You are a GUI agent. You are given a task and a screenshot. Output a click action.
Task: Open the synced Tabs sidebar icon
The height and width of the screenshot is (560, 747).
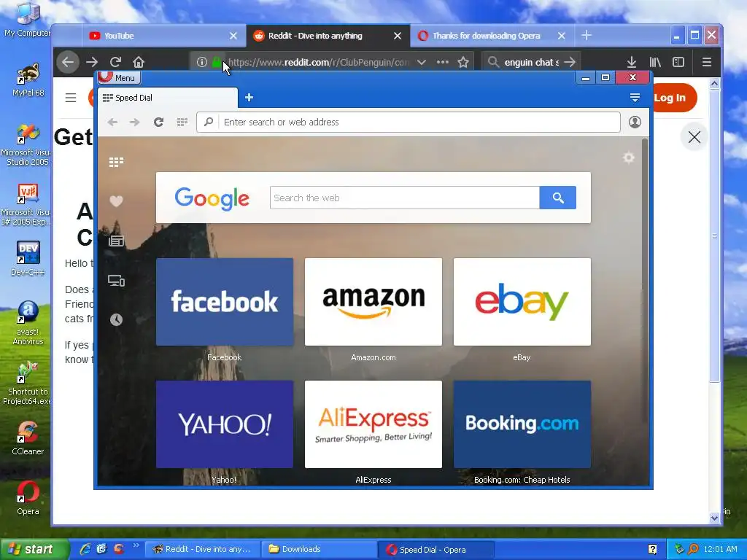116,281
